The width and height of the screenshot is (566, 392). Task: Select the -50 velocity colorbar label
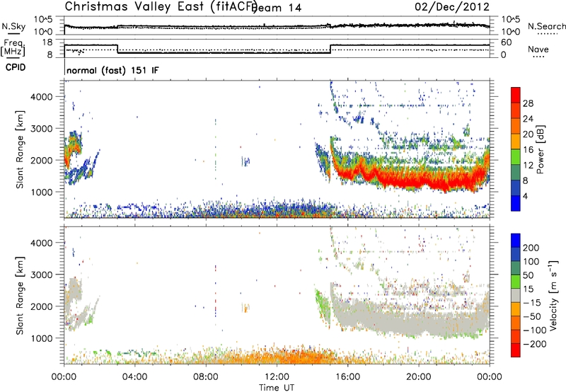click(x=532, y=316)
